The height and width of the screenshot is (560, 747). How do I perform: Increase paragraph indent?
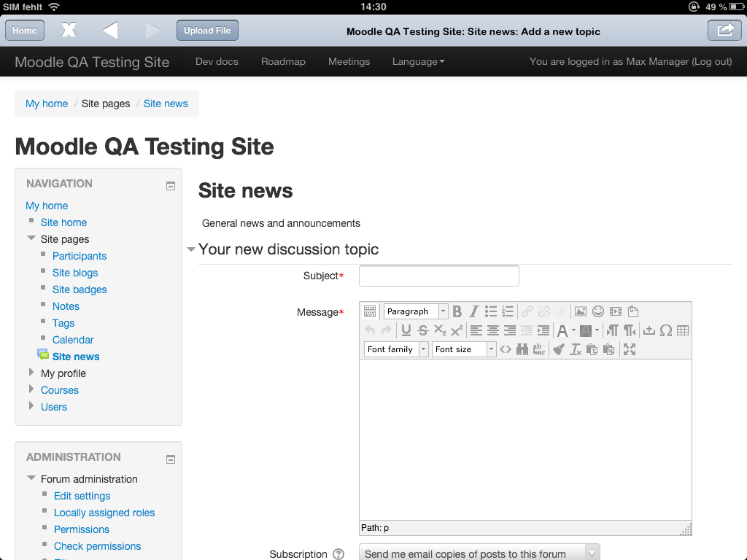click(543, 330)
